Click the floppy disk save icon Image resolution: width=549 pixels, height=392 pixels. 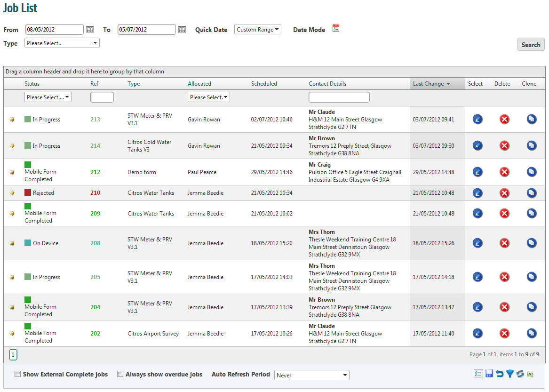point(489,374)
